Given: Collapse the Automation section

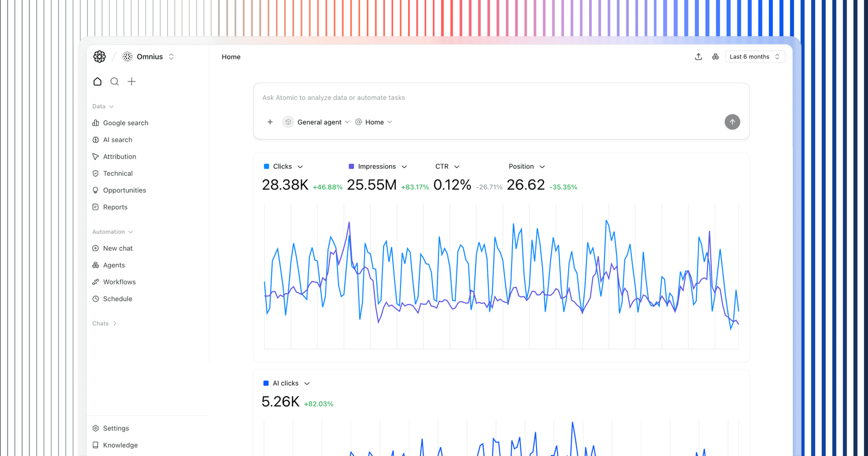Looking at the screenshot, I should [x=112, y=232].
